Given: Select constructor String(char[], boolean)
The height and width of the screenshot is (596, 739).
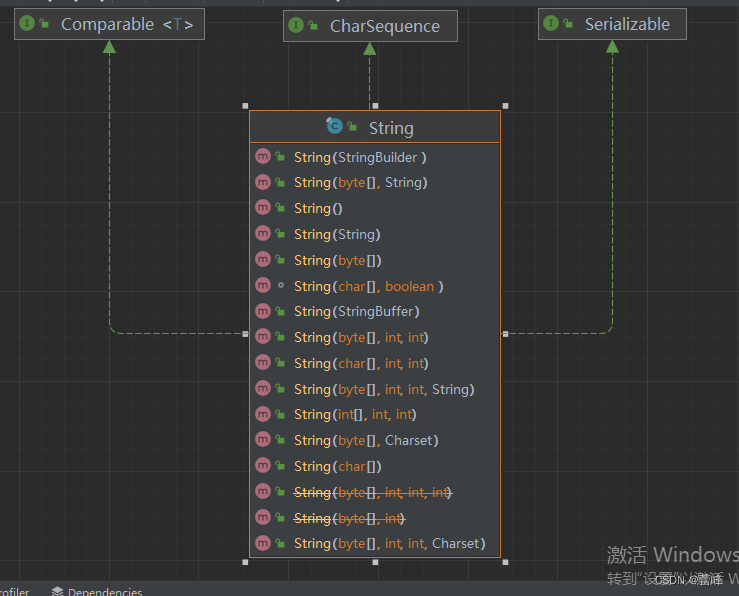Looking at the screenshot, I should click(375, 286).
